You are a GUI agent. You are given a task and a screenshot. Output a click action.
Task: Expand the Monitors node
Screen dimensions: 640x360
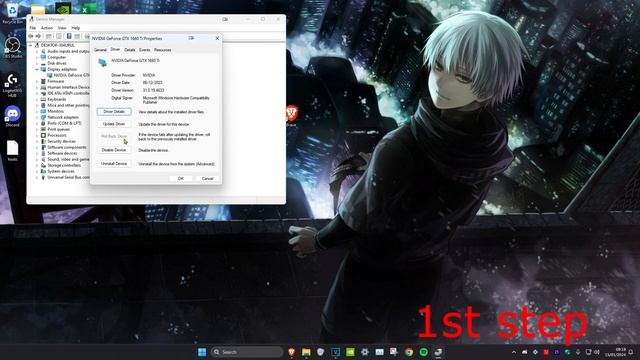pyautogui.click(x=37, y=111)
